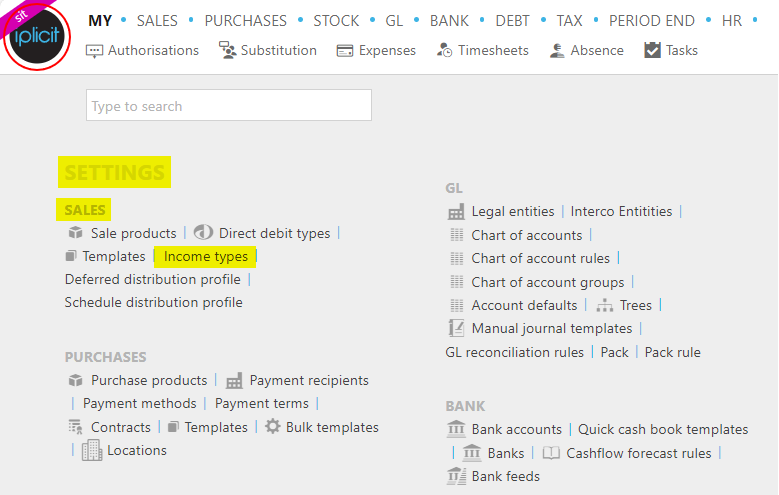Open Schedule distribution profile
The image size is (779, 495).
click(154, 302)
